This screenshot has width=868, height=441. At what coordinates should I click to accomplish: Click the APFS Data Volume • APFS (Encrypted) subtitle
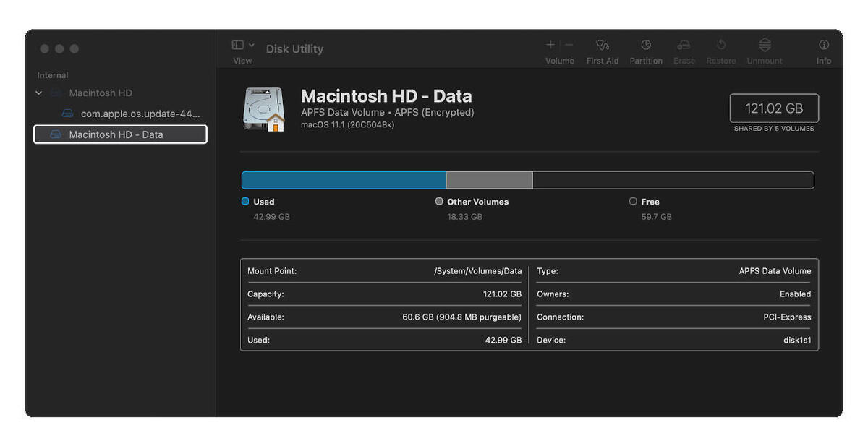click(x=388, y=113)
